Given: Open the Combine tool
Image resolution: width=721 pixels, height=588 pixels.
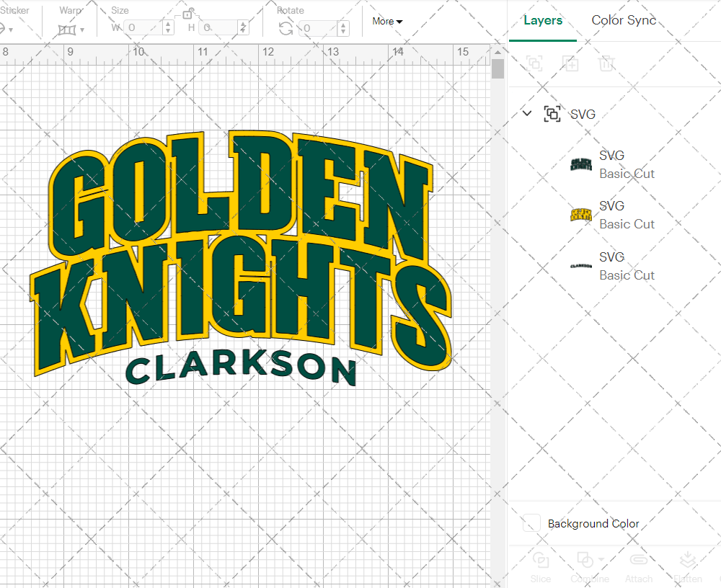Looking at the screenshot, I should tap(585, 566).
